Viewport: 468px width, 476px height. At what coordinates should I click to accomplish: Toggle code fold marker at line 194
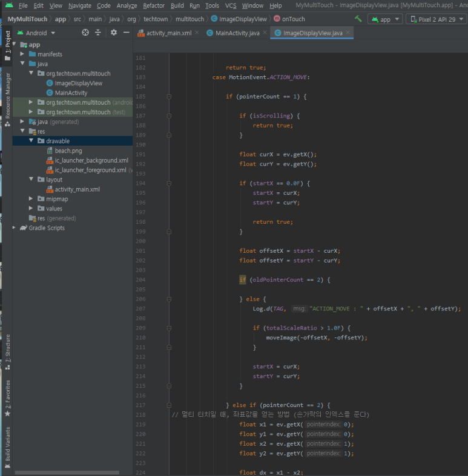pos(169,183)
